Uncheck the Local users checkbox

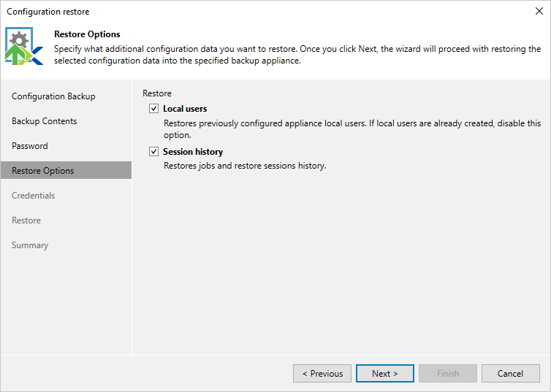pos(153,109)
